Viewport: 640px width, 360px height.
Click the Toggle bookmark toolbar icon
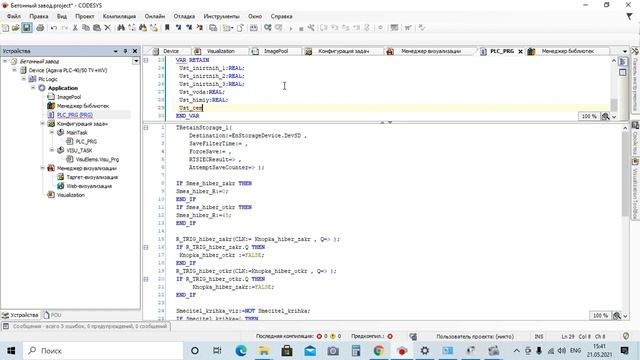[x=167, y=28]
